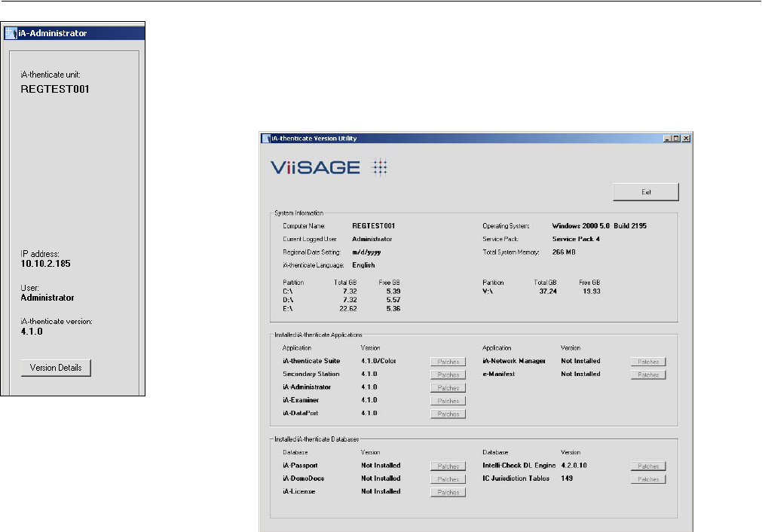Click the iA-DemoDocs database name
Viewport: 762px width, 532px height.
[303, 478]
